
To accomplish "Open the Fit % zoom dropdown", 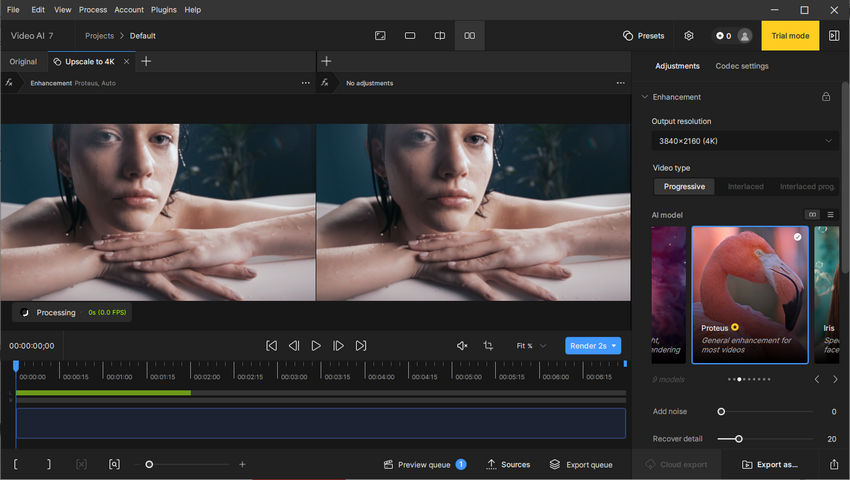I will (531, 345).
